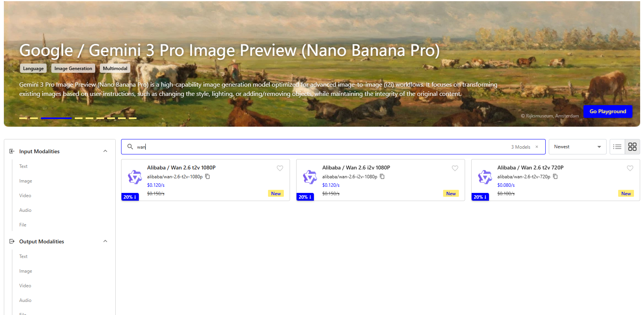
Task: Select the active blue banner slide indicator
Action: click(56, 118)
